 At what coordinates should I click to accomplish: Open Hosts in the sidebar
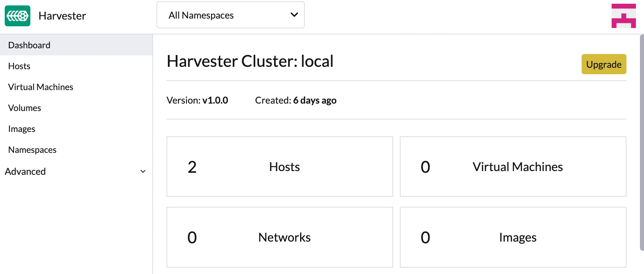click(x=19, y=66)
